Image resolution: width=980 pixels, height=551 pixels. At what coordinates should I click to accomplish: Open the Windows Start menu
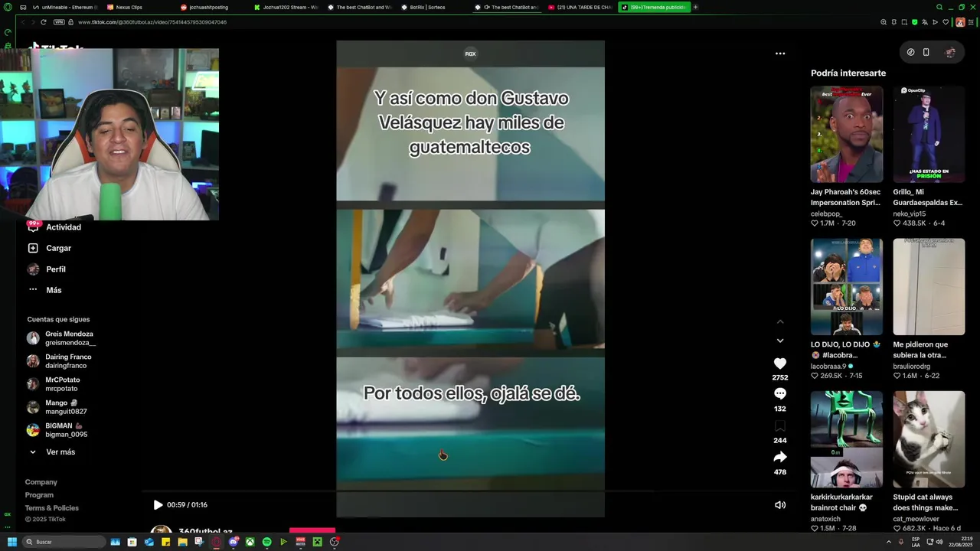[x=11, y=542]
